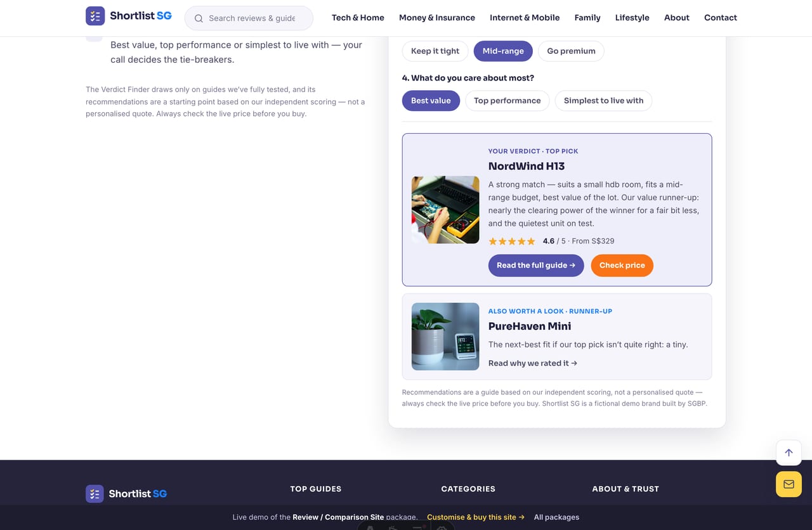812x530 pixels.
Task: Click Customise & buy this site link
Action: pyautogui.click(x=476, y=517)
